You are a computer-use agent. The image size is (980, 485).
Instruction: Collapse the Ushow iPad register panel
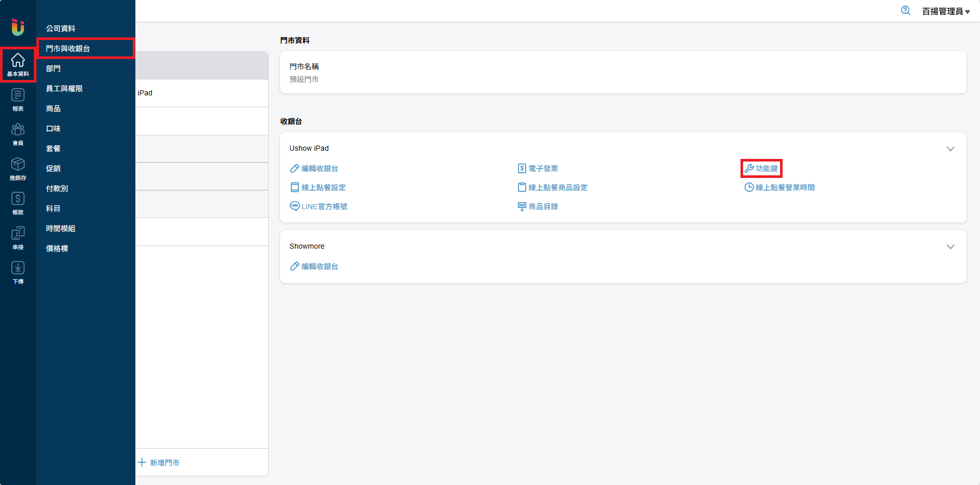950,149
